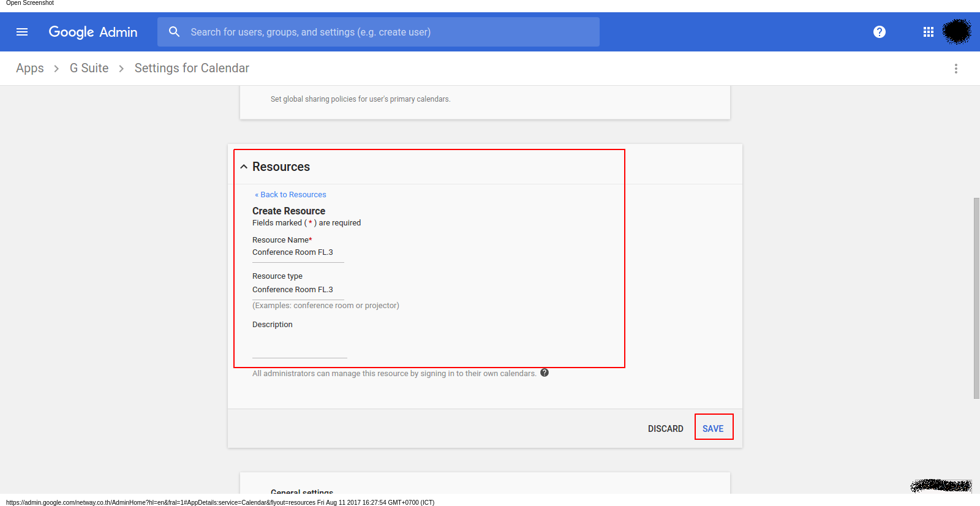Navigate to Apps in breadcrumb

30,68
